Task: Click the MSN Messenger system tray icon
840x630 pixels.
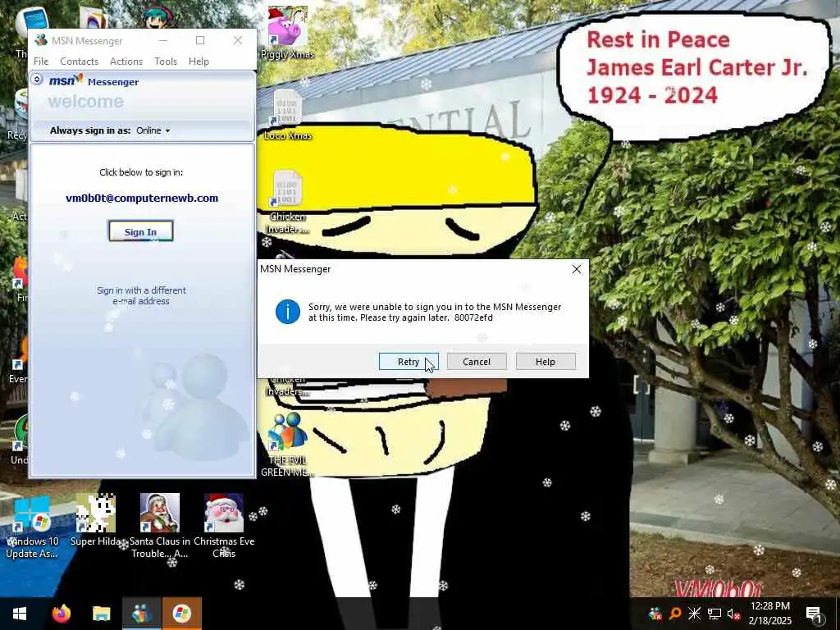Action: click(655, 614)
